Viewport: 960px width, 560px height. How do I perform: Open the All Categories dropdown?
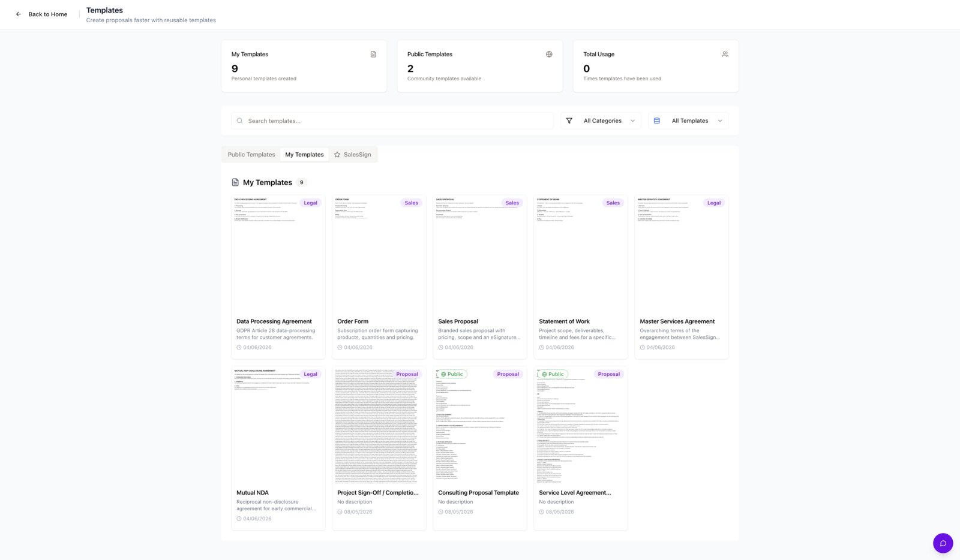[601, 121]
